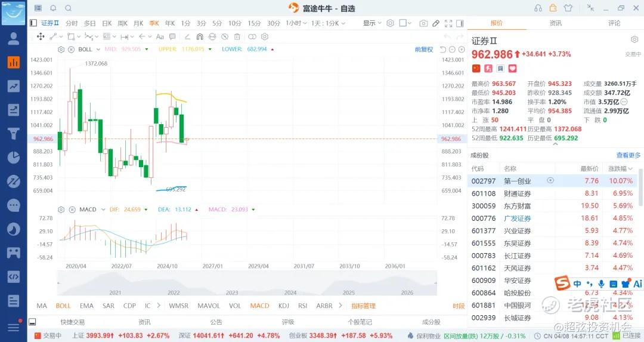
Task: Change the MACD DIF line color arrow
Action: coord(146,209)
